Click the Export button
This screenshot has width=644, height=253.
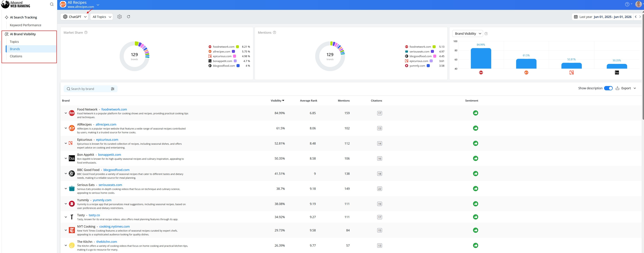click(623, 88)
